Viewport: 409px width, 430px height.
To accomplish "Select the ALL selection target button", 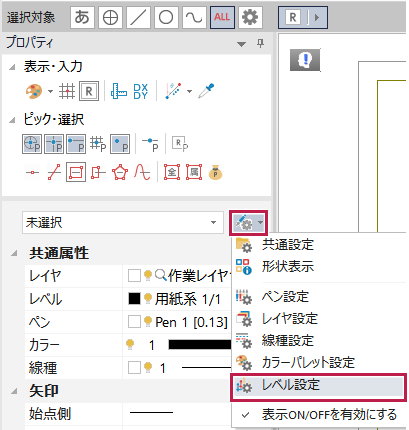I will pyautogui.click(x=222, y=17).
